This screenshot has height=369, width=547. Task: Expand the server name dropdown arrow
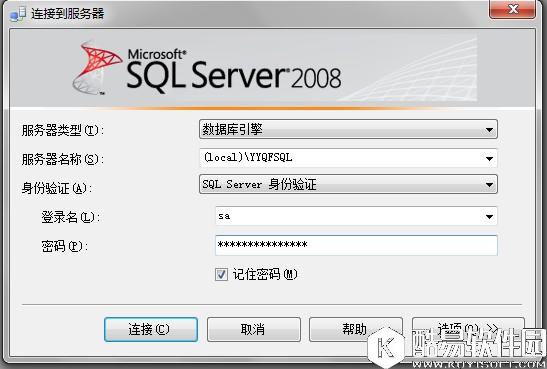[489, 159]
